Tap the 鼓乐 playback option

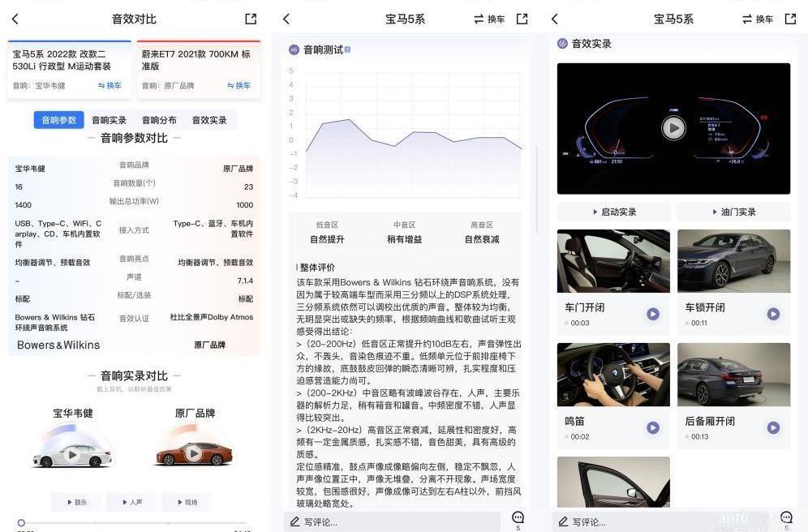76,502
